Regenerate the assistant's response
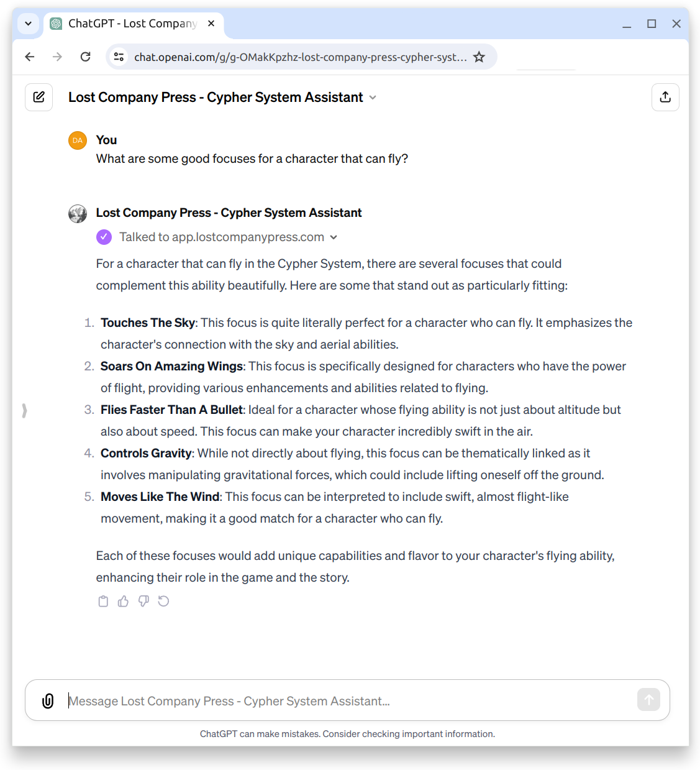Image resolution: width=700 pixels, height=770 pixels. pos(163,601)
